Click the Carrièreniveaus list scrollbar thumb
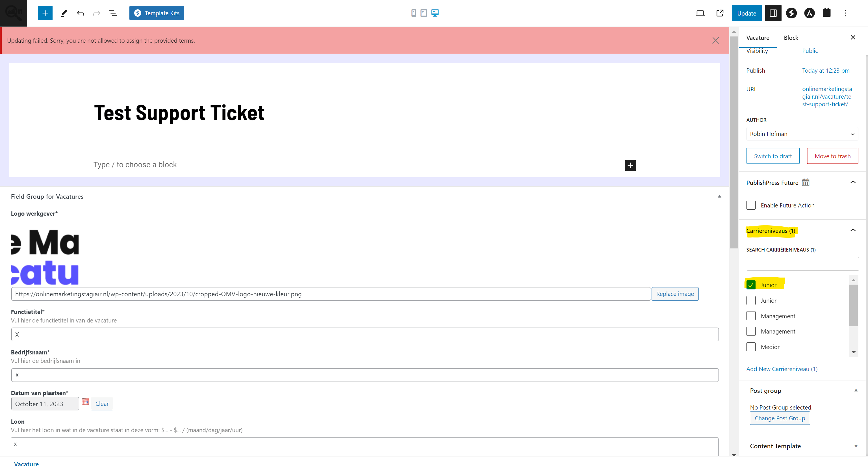This screenshot has height=472, width=868. [x=853, y=305]
